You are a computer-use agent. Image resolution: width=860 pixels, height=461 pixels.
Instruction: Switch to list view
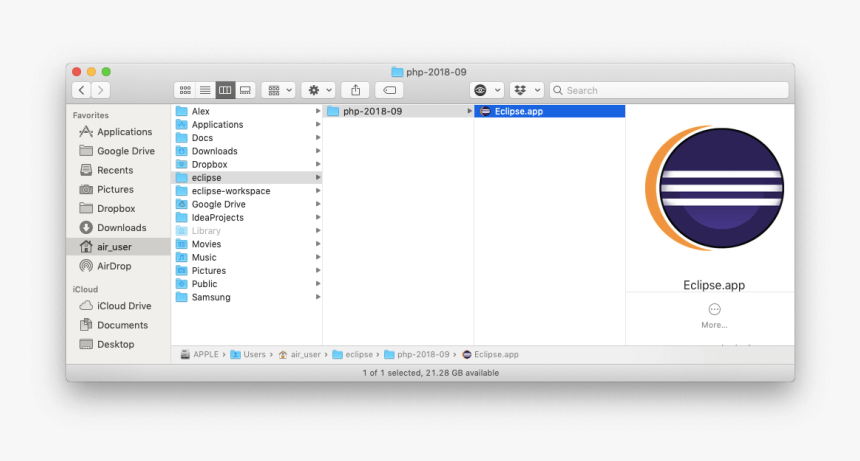(x=205, y=90)
